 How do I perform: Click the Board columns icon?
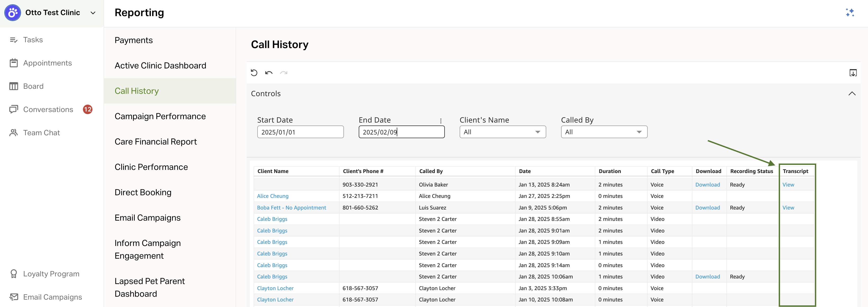[13, 86]
